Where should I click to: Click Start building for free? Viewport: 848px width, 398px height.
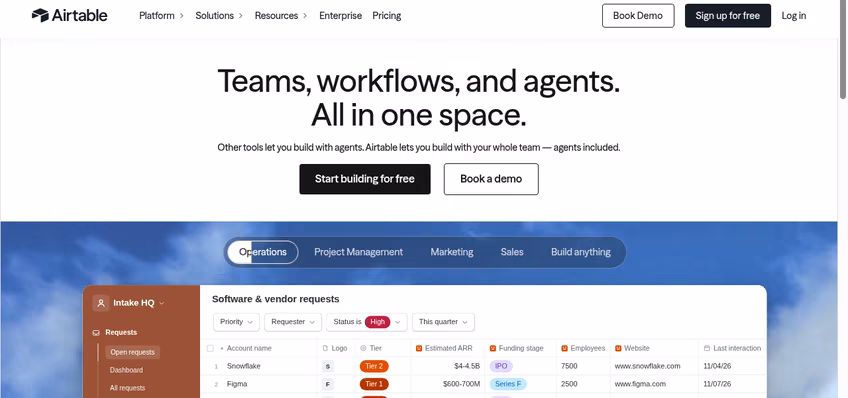point(365,179)
